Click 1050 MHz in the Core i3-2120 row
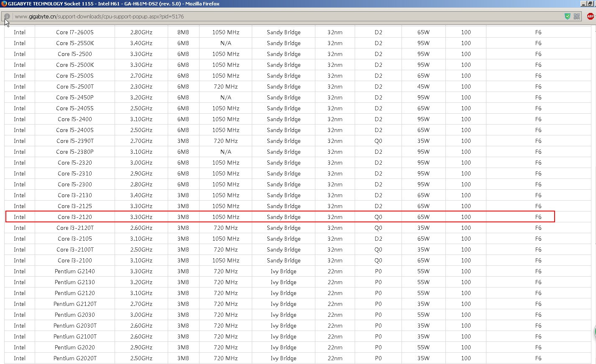The height and width of the screenshot is (364, 596). pyautogui.click(x=226, y=217)
